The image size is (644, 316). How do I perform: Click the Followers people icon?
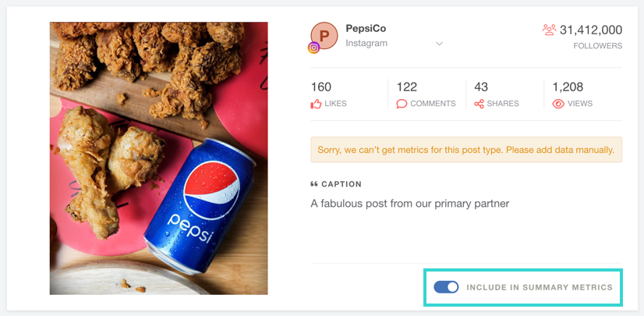click(x=549, y=30)
